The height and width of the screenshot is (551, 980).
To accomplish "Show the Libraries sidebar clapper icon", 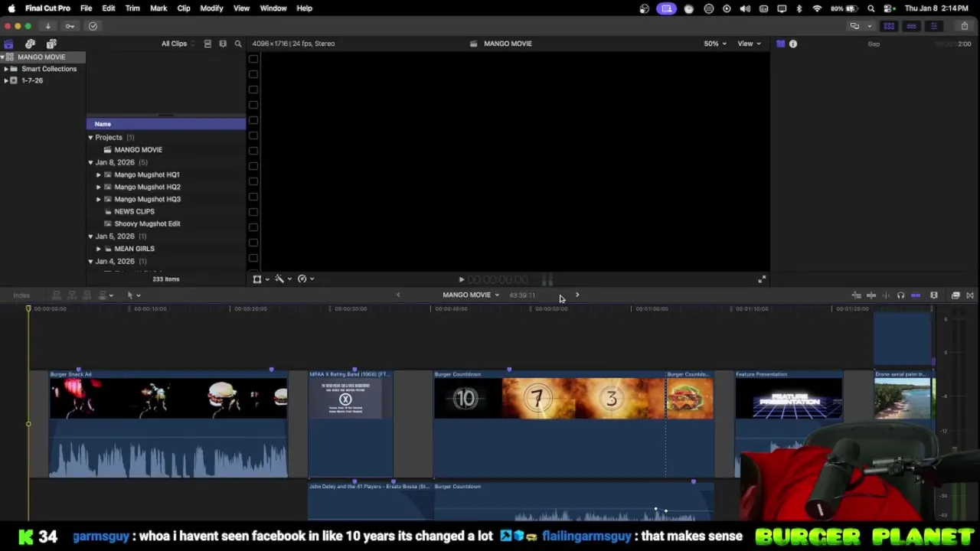I will [x=8, y=44].
